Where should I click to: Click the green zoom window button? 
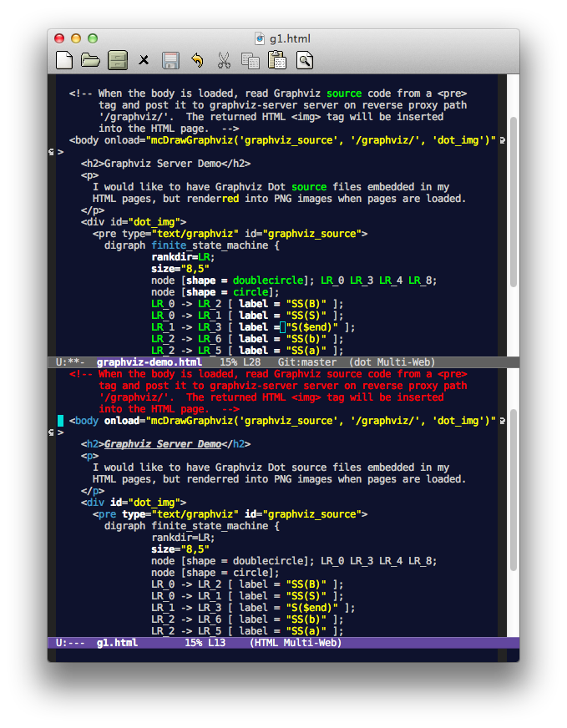pyautogui.click(x=93, y=38)
